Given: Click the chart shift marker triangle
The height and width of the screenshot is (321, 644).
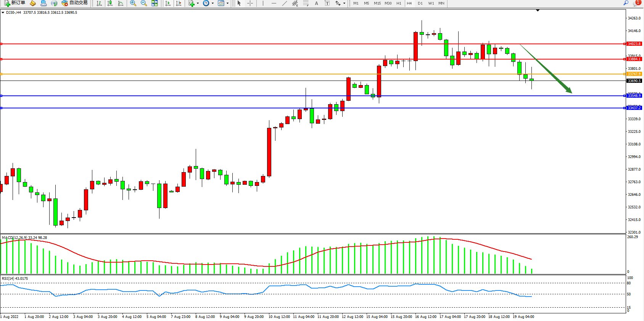Looking at the screenshot, I should pyautogui.click(x=538, y=10).
